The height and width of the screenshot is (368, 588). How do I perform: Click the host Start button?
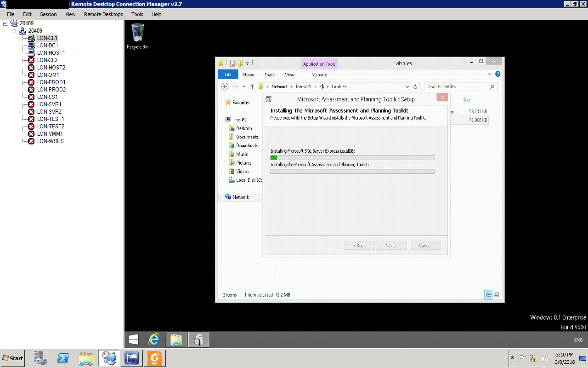coord(13,358)
